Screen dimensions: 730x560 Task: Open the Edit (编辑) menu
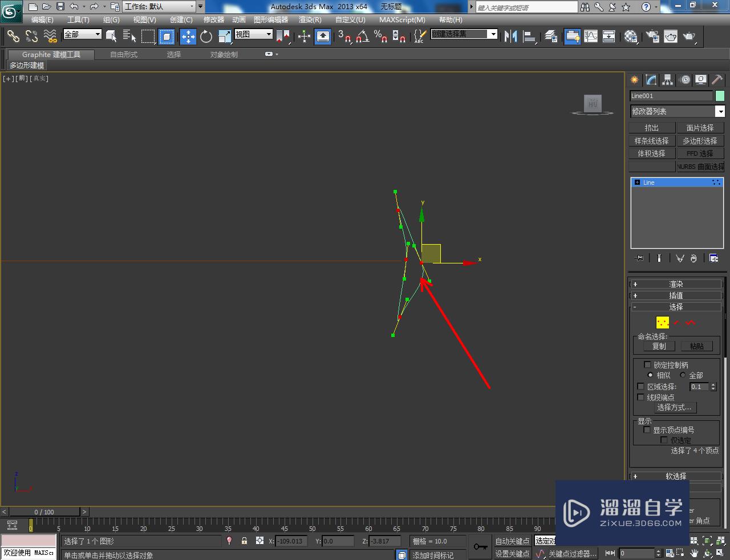(x=42, y=19)
